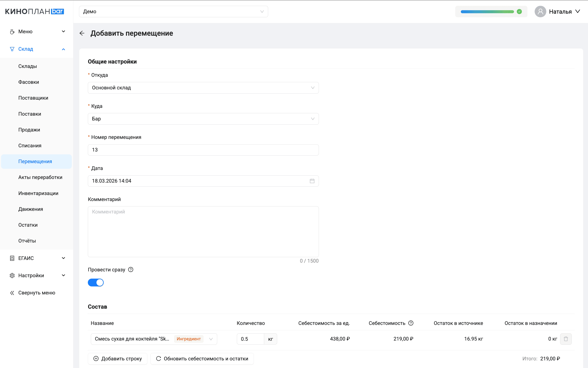Open the Демо venue selector
Screen dimensions: 588x368
pos(173,12)
